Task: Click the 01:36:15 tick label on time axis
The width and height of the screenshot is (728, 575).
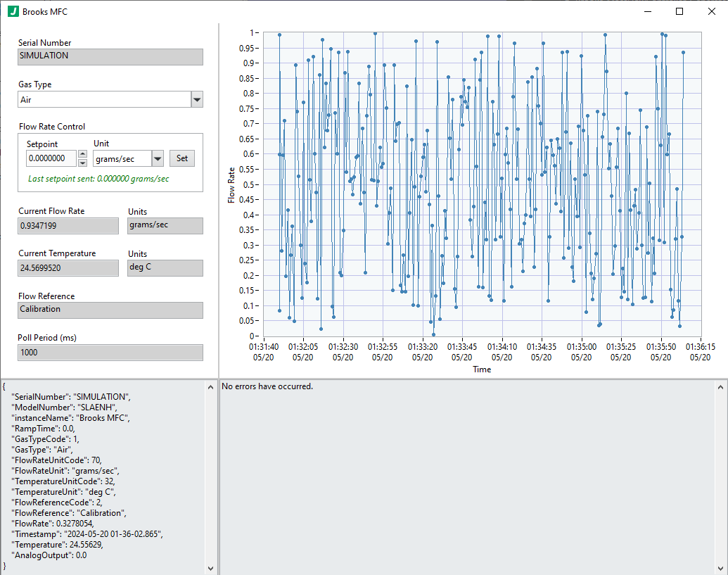Action: (x=700, y=352)
